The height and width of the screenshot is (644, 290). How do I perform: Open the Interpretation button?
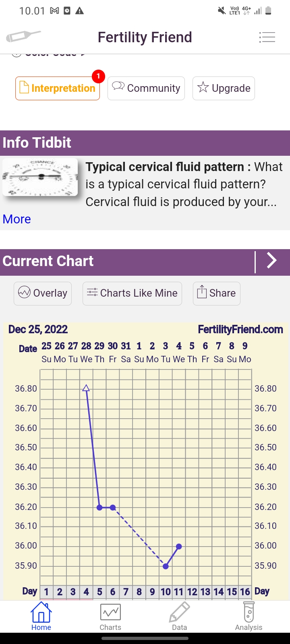(58, 88)
